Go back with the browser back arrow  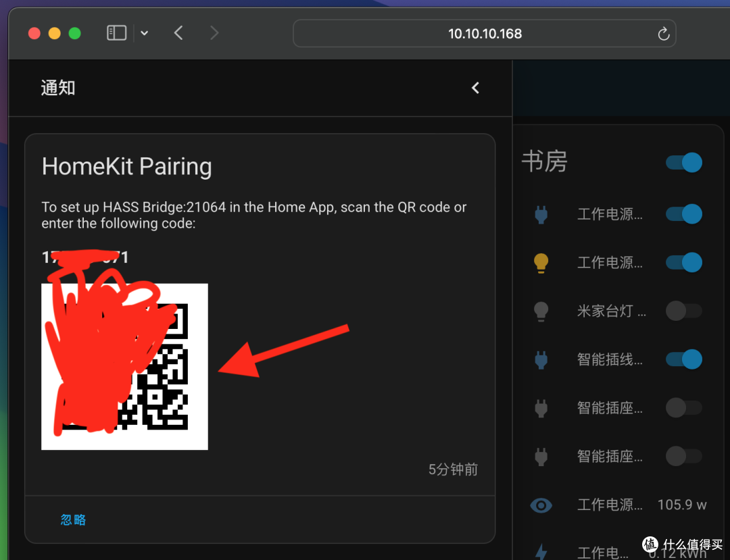tap(178, 33)
